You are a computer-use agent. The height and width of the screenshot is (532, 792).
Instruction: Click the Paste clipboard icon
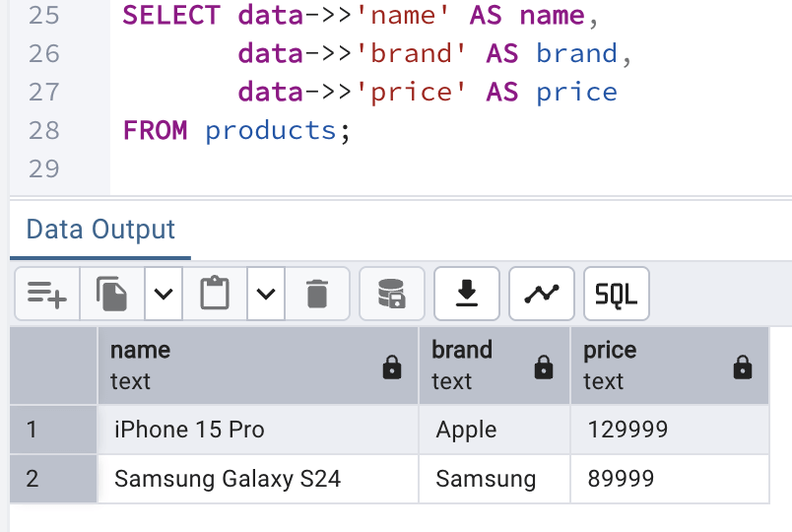pos(215,294)
